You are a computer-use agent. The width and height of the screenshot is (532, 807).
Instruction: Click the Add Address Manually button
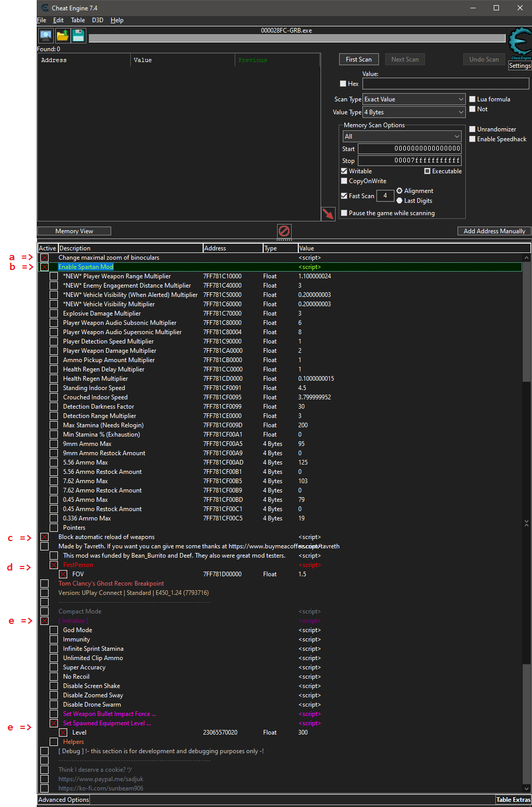click(x=494, y=231)
